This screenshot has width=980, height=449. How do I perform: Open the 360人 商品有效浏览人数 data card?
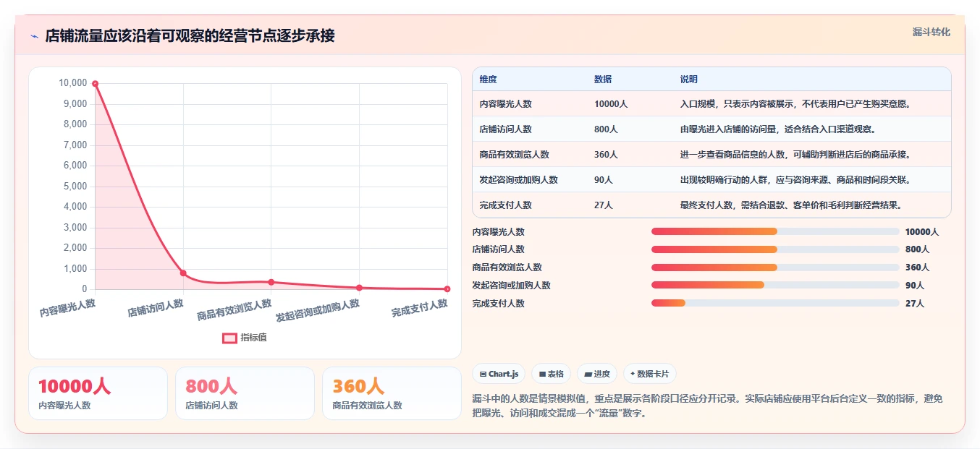click(x=392, y=393)
